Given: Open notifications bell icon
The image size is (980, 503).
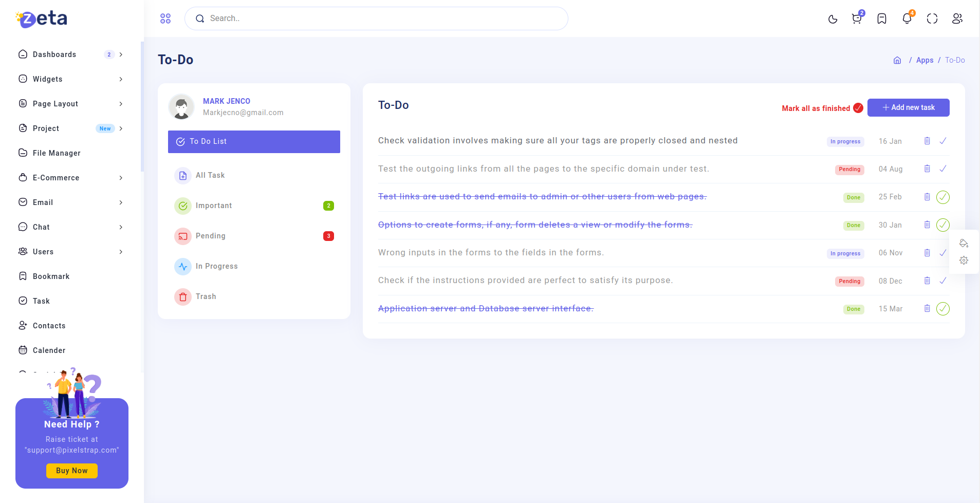Looking at the screenshot, I should (907, 19).
